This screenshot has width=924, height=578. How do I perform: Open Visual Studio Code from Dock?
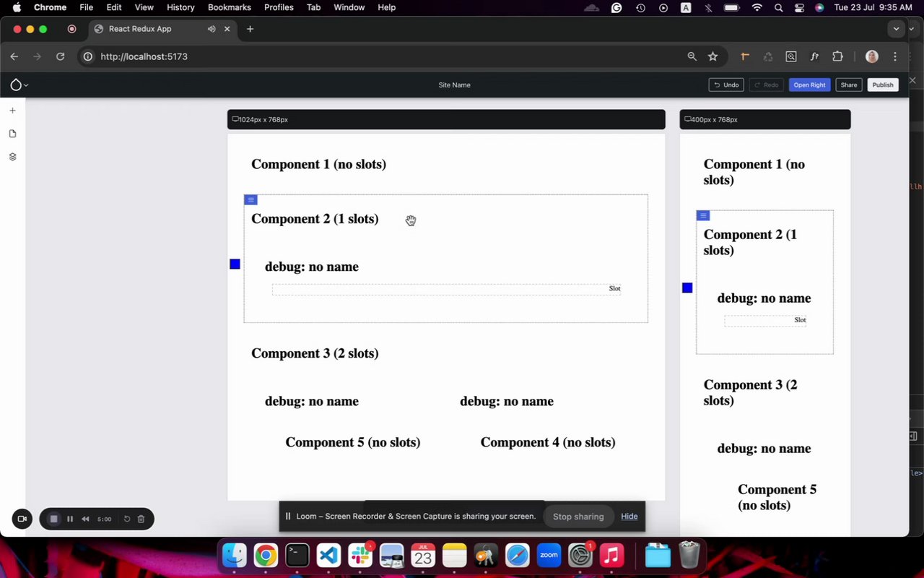328,556
